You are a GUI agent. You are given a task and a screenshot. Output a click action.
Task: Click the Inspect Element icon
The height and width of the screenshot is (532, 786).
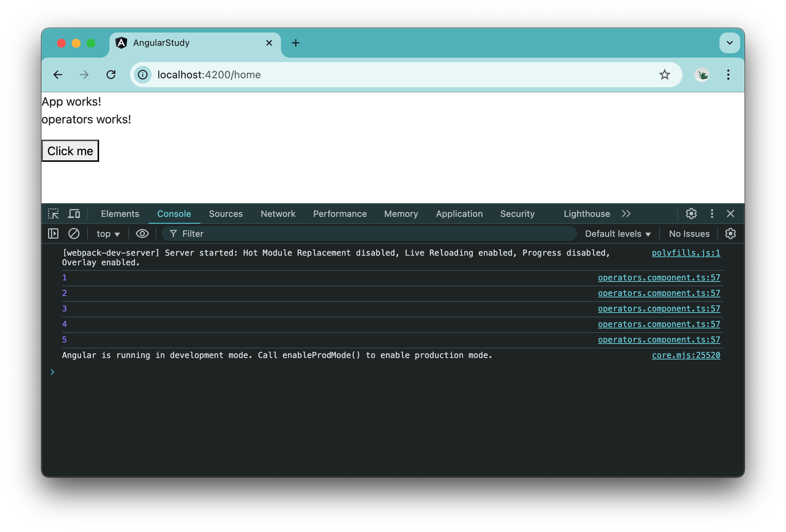point(54,214)
